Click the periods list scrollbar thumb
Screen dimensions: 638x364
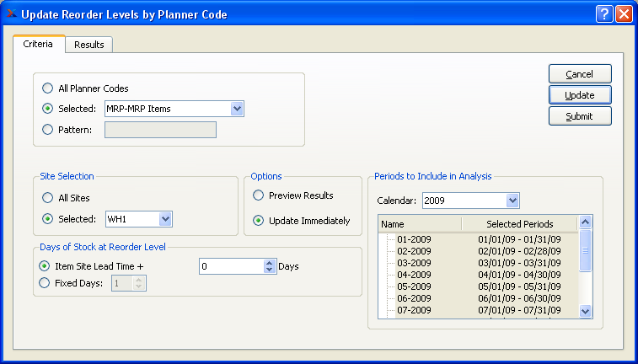click(x=585, y=250)
